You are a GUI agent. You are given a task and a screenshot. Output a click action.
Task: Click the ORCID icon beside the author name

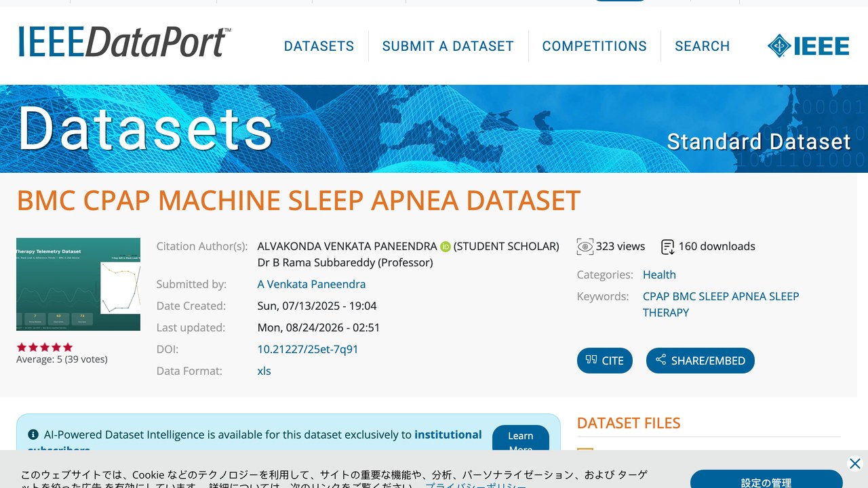point(446,247)
